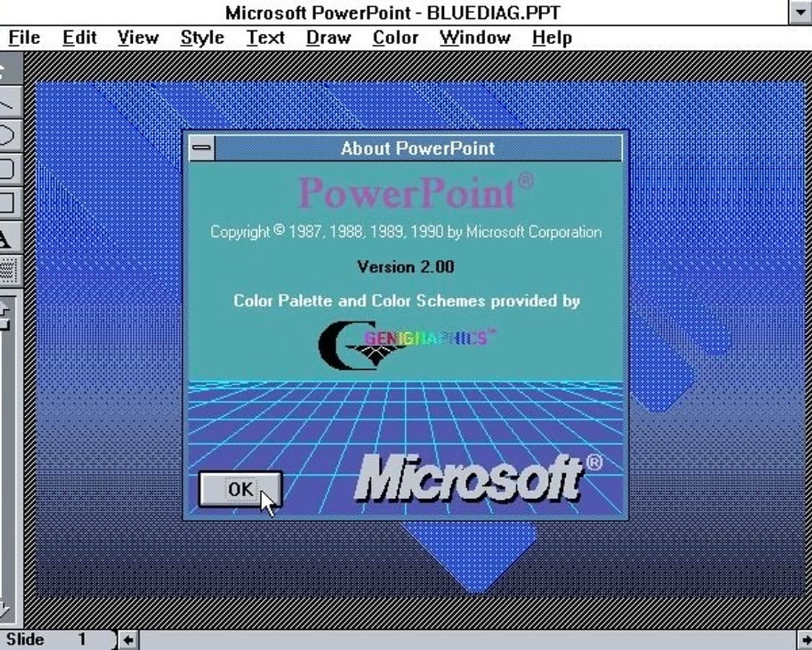This screenshot has width=812, height=650.
Task: Open the Style menu
Action: coord(201,37)
